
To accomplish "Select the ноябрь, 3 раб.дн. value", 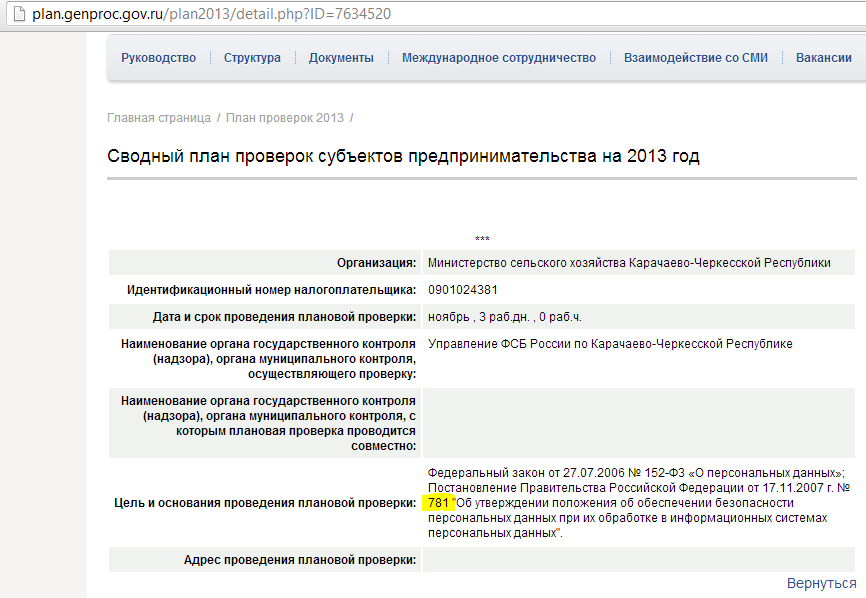I will click(505, 317).
